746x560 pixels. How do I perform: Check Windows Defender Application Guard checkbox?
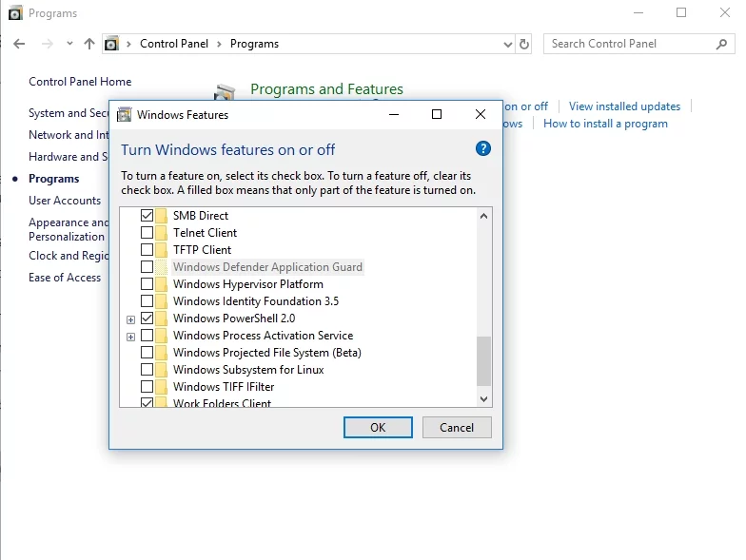point(147,266)
